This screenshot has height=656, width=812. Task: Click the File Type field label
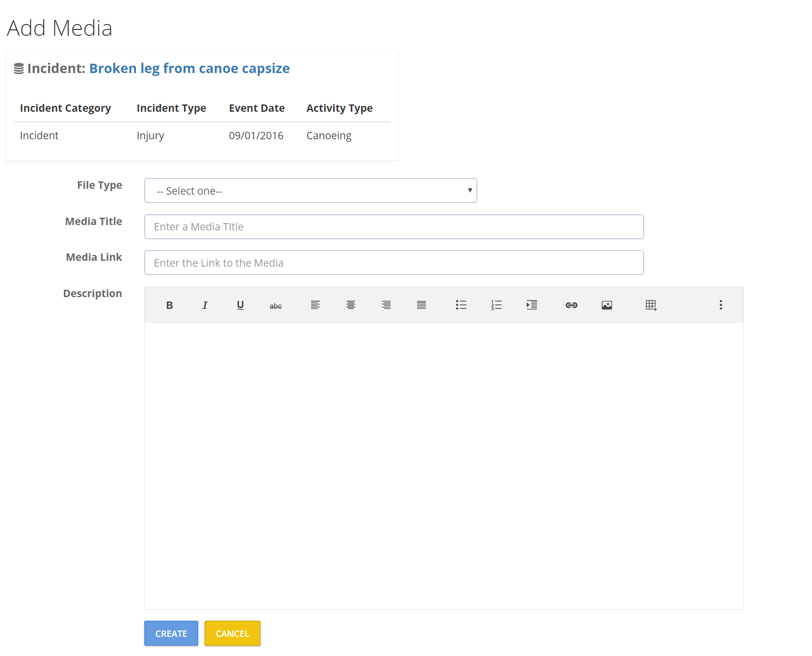point(100,185)
